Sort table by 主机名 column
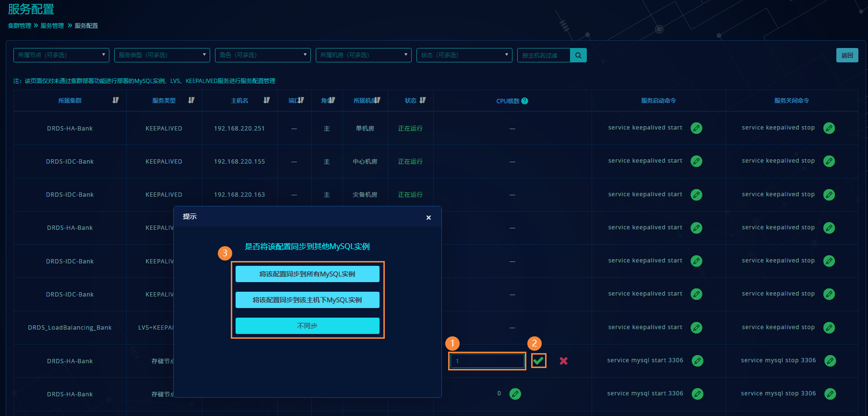Screen dimensions: 868x416 coord(267,100)
